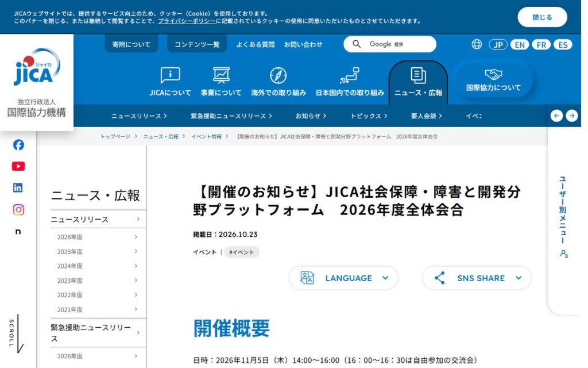Open ニュースリリース sidebar section heading
Screen dimensions: 588x368
98,219
